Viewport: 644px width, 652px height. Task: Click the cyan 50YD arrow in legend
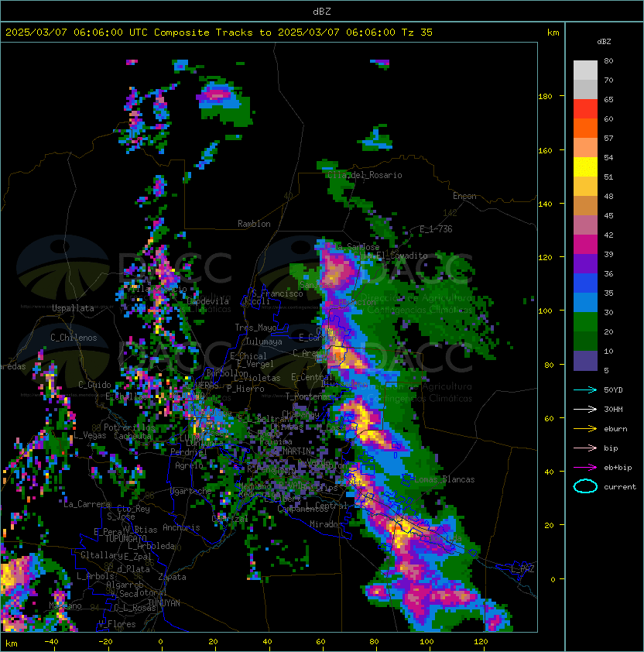point(585,390)
